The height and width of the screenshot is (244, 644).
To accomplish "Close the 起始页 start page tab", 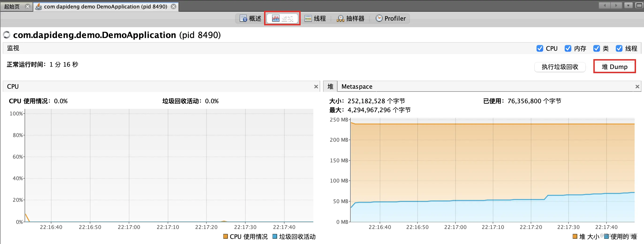I will coord(28,7).
